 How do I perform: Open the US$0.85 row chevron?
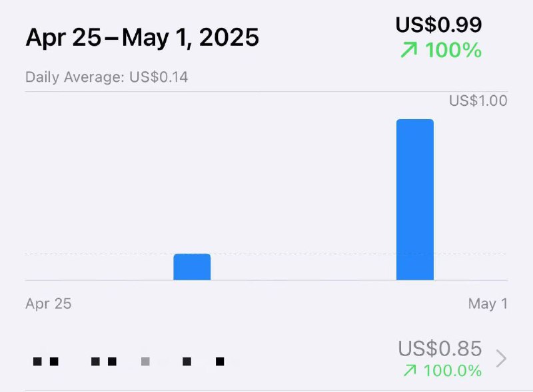(x=502, y=358)
